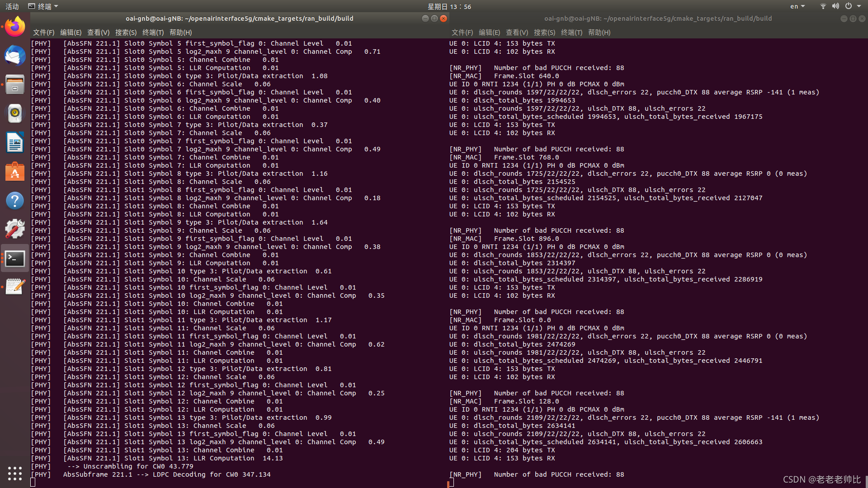
Task: Show applications grid button
Action: point(15,473)
